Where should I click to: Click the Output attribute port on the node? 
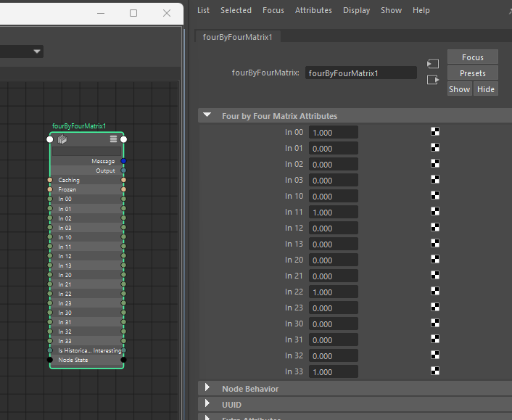pos(124,170)
